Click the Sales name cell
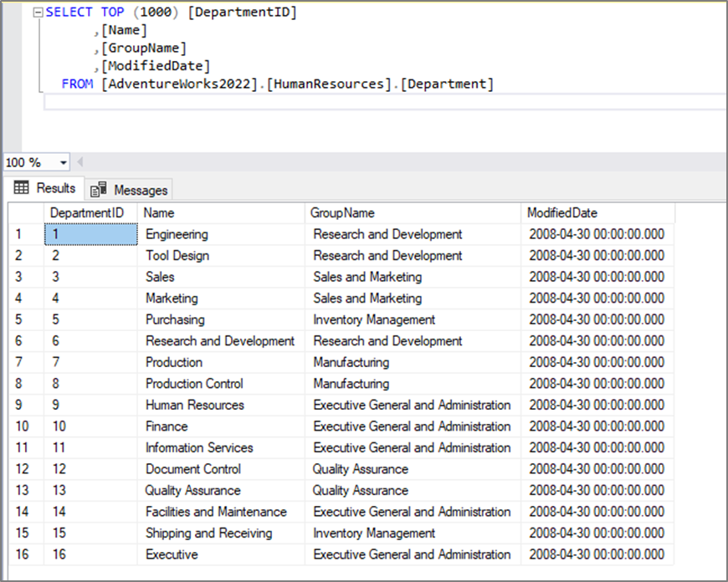The height and width of the screenshot is (582, 728). pyautogui.click(x=221, y=277)
